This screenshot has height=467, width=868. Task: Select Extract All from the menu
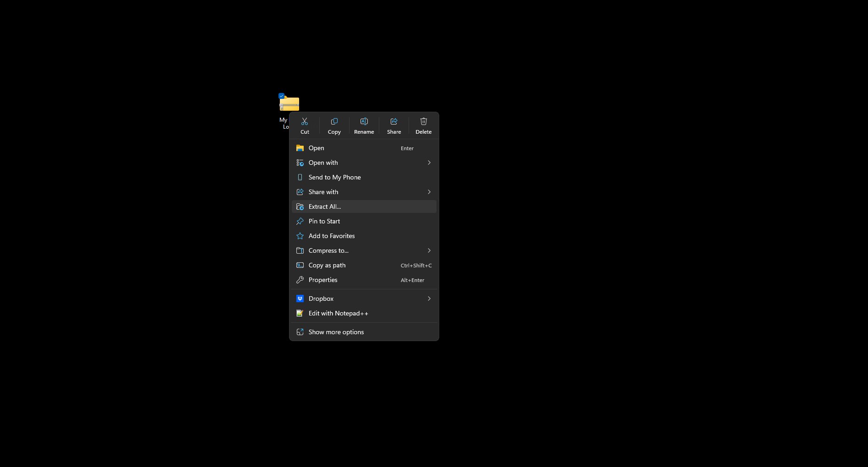324,206
